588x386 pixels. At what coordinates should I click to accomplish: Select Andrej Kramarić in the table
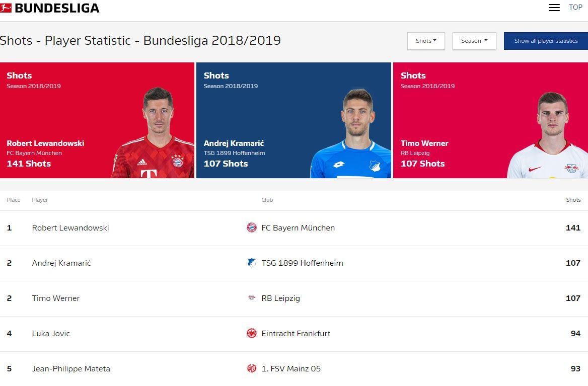(61, 263)
